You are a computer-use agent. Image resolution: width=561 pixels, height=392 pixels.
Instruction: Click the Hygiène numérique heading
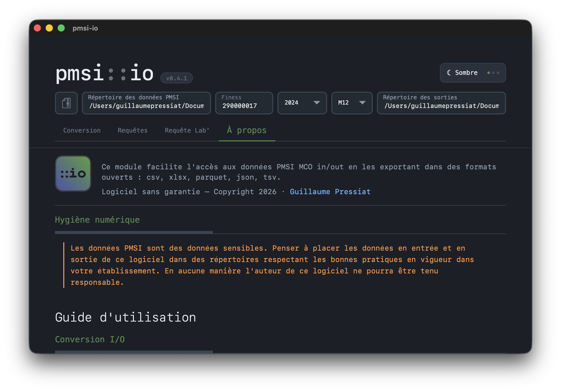97,220
